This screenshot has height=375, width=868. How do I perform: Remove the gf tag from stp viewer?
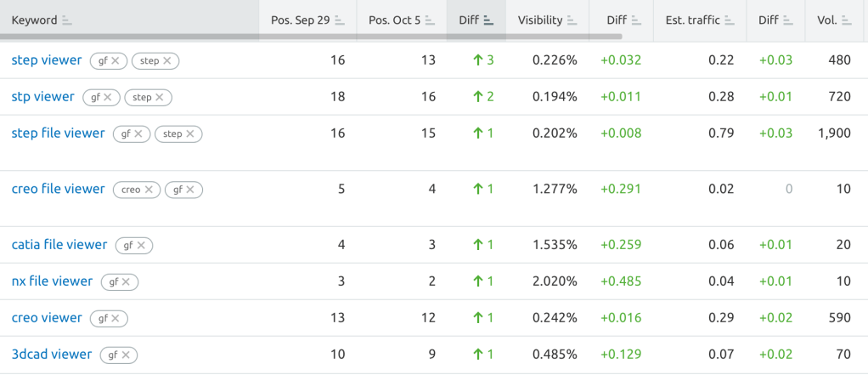point(107,97)
